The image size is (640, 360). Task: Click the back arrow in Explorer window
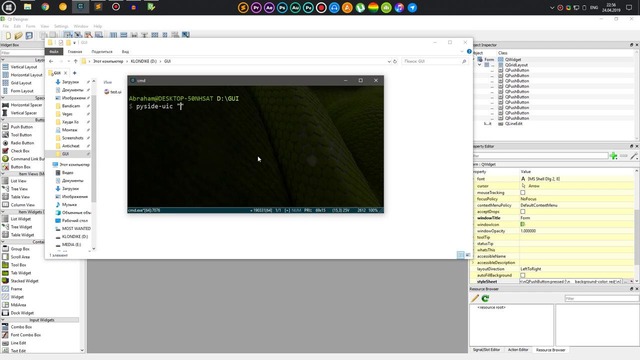click(51, 61)
